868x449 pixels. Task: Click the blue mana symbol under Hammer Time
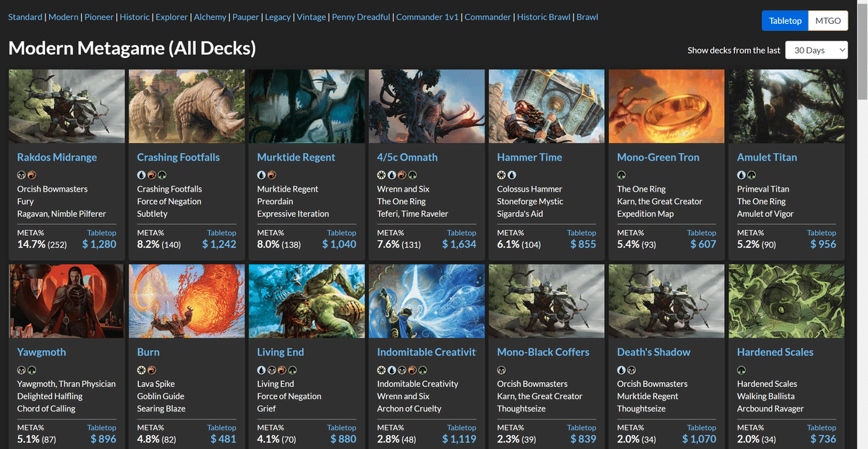(x=511, y=175)
